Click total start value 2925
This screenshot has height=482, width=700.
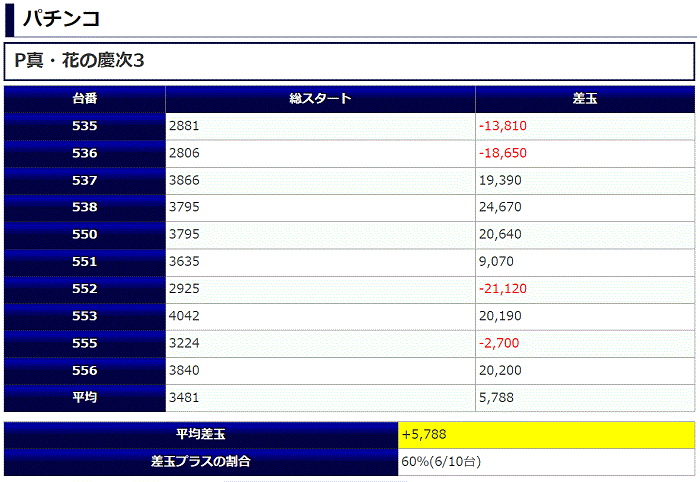(x=184, y=289)
